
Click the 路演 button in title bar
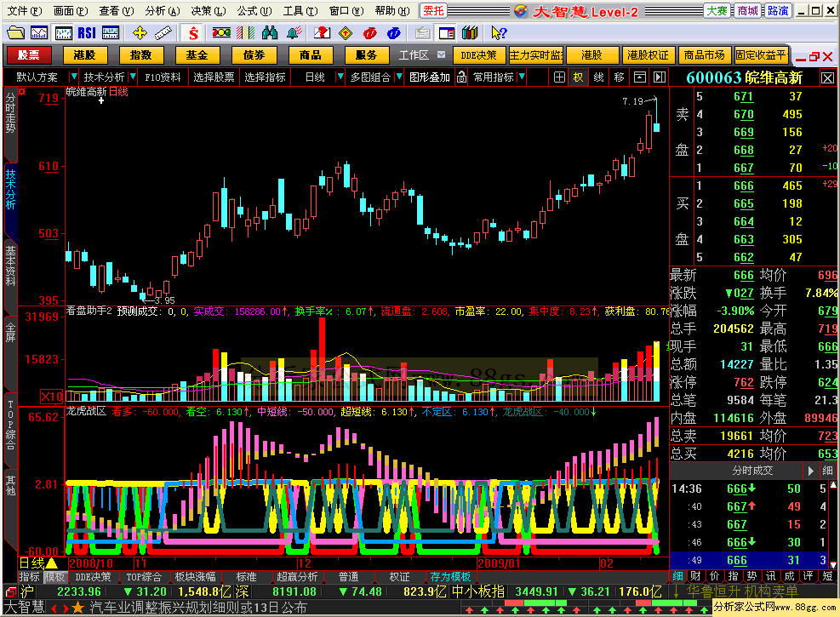click(778, 11)
